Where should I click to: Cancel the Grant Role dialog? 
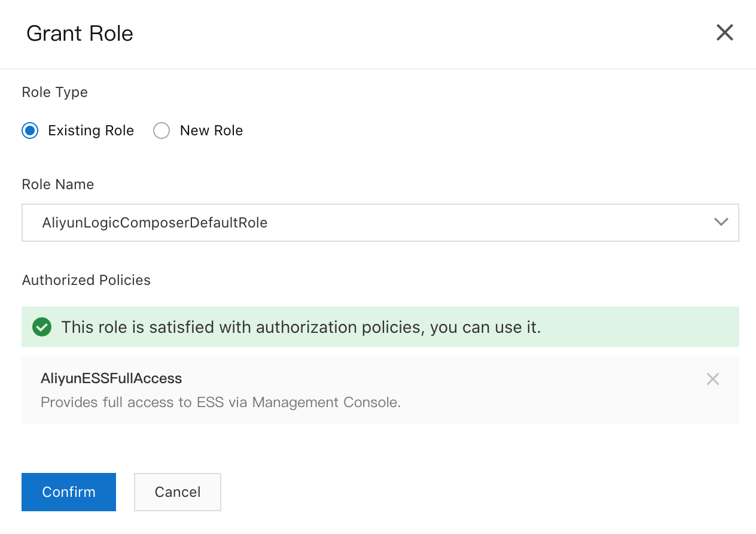[x=178, y=492]
